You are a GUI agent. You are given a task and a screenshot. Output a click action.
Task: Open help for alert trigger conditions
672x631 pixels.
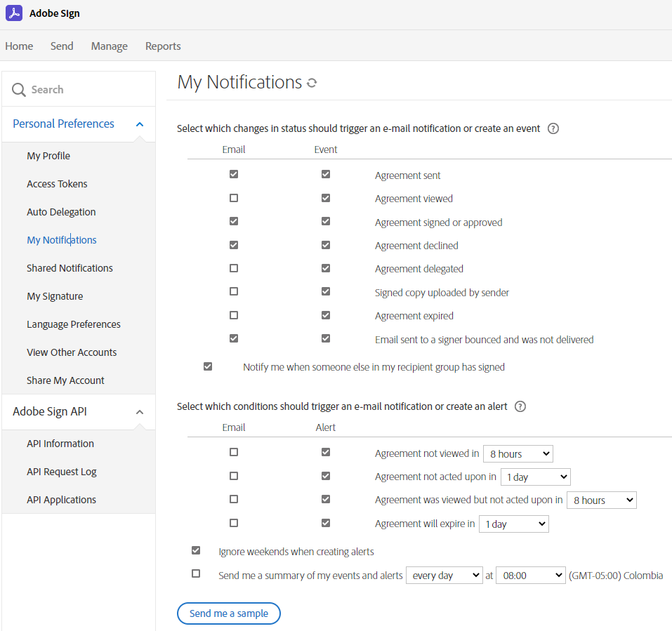point(520,406)
